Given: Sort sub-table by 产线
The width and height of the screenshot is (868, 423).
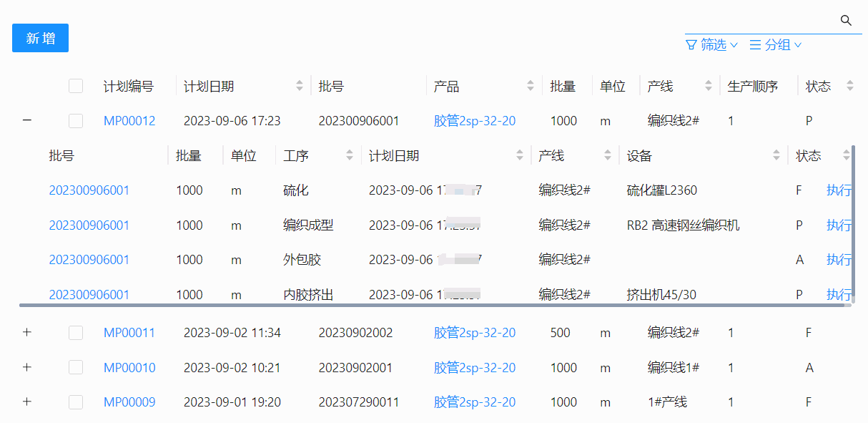Looking at the screenshot, I should pyautogui.click(x=608, y=155).
